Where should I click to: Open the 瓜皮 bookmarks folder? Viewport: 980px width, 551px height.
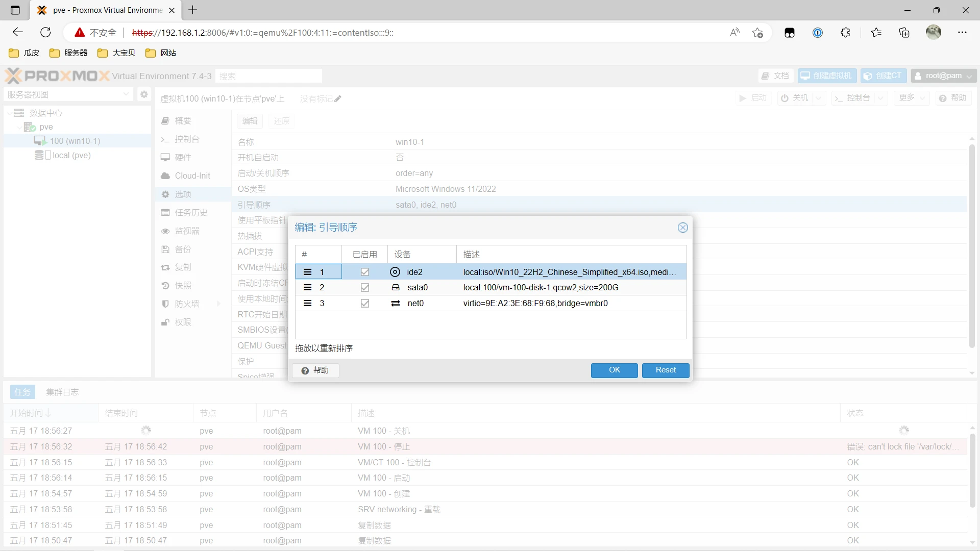click(24, 53)
